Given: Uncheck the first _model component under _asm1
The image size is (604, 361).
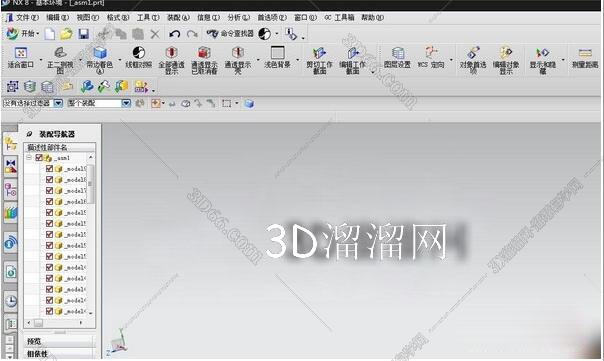Looking at the screenshot, I should pyautogui.click(x=49, y=168).
